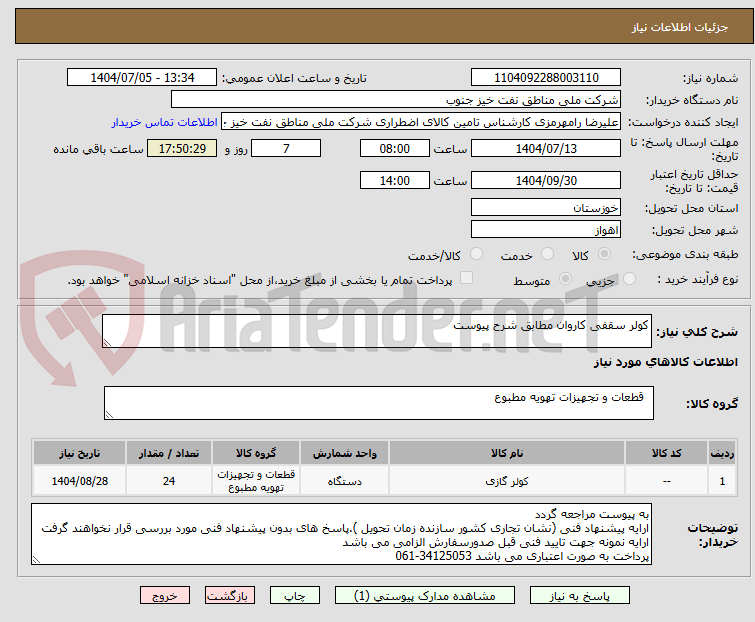The width and height of the screenshot is (755, 622).
Task: Click the goods group text area
Action: [379, 403]
